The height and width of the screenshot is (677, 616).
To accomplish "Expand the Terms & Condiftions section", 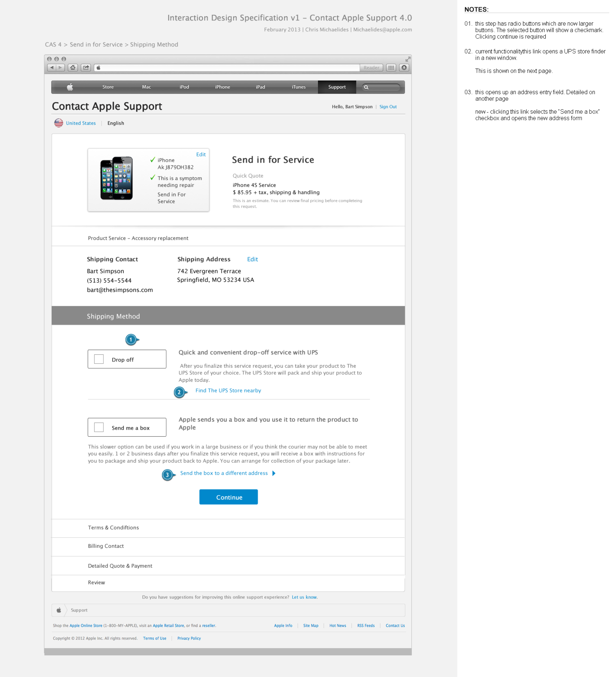I will point(113,528).
